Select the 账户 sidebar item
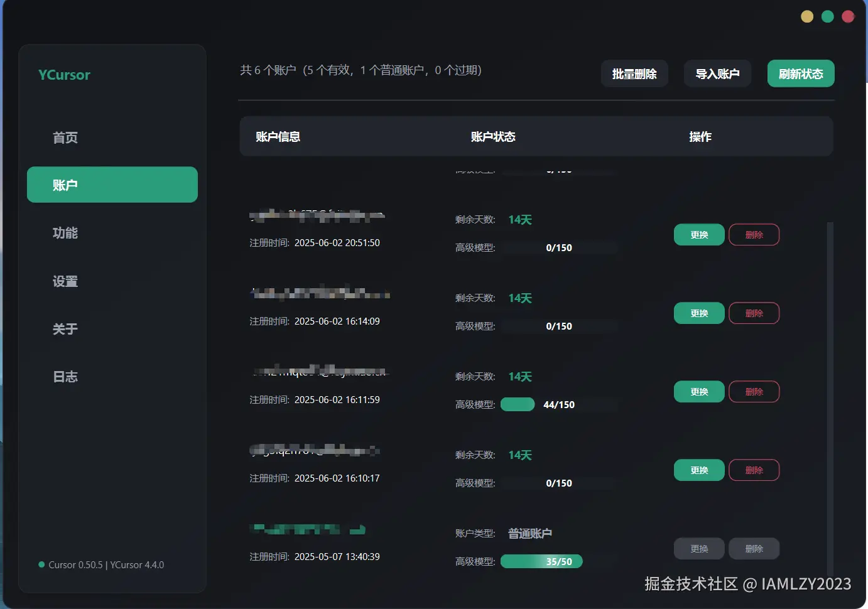Viewport: 868px width, 609px height. click(x=65, y=185)
